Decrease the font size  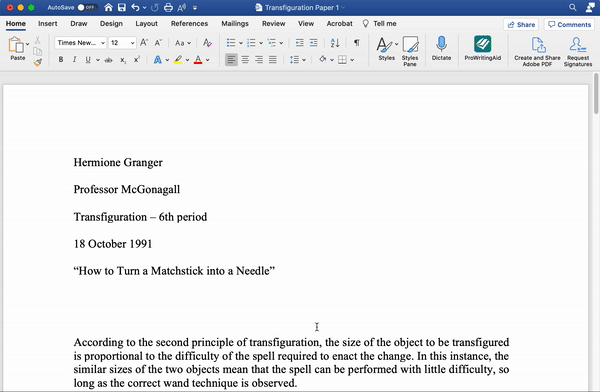[x=158, y=42]
